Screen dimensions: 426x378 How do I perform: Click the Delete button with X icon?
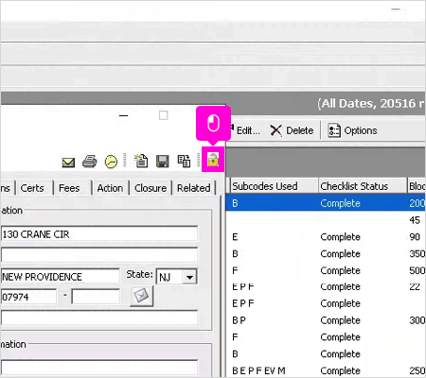pyautogui.click(x=292, y=130)
